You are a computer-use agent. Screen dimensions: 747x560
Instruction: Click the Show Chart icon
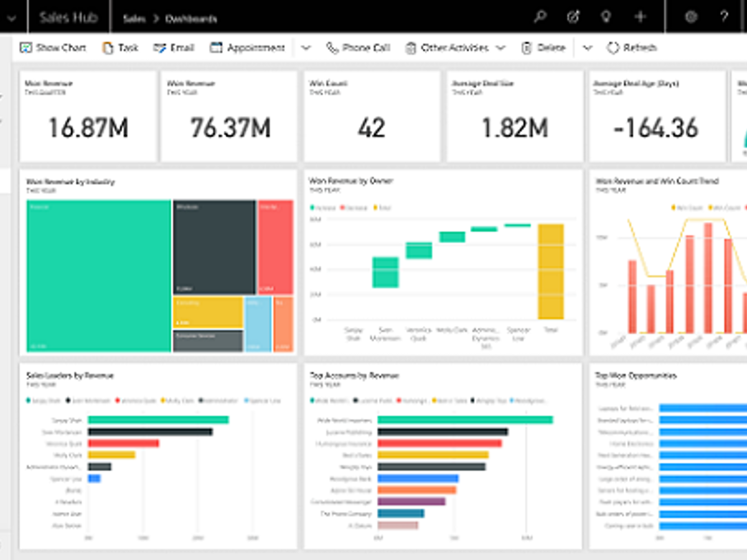[x=26, y=48]
